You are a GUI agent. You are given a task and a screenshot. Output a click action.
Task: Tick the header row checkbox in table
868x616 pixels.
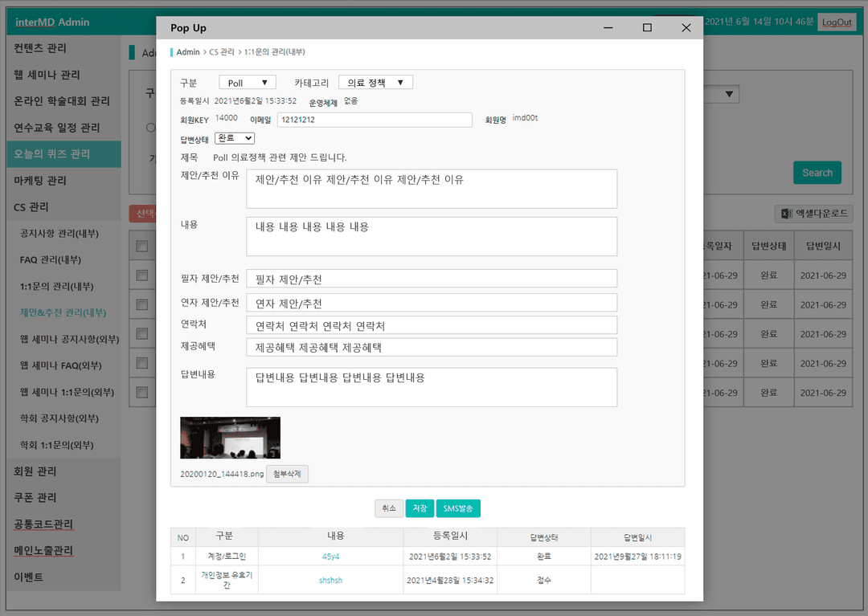[142, 246]
